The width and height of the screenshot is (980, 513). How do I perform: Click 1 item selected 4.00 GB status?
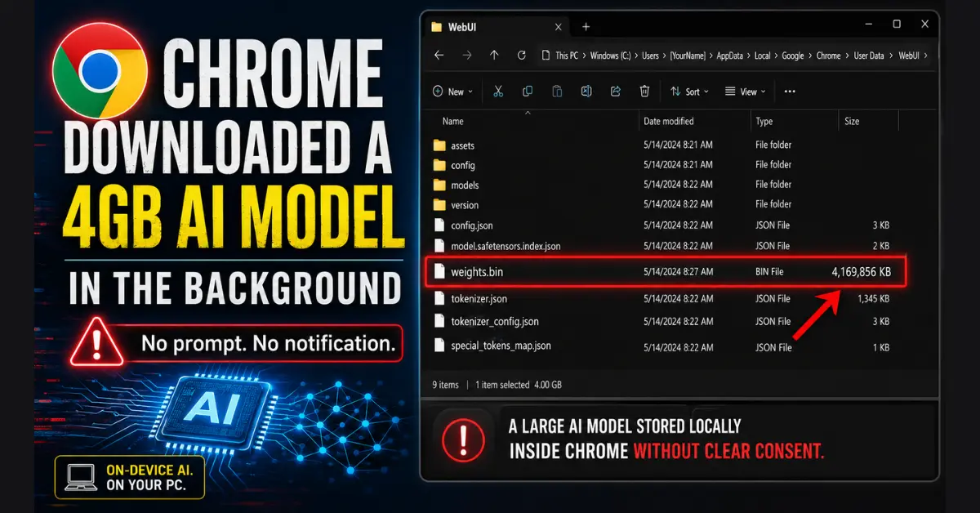[519, 385]
